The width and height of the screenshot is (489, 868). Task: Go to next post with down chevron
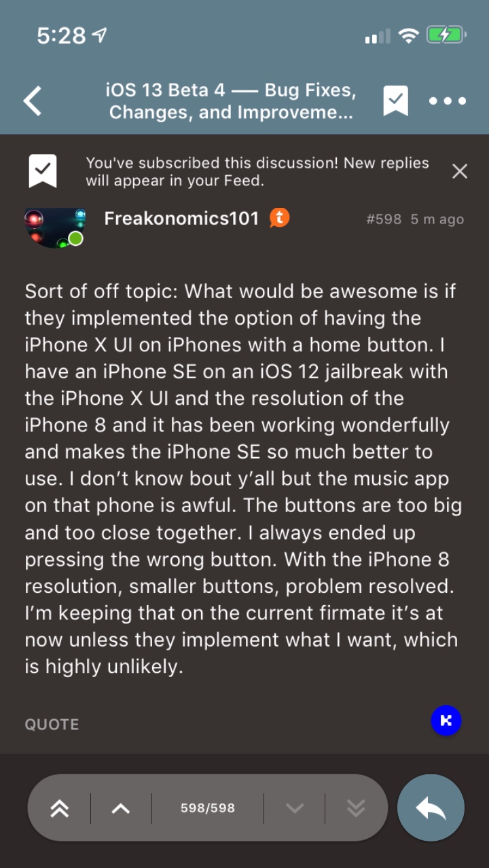pyautogui.click(x=294, y=808)
